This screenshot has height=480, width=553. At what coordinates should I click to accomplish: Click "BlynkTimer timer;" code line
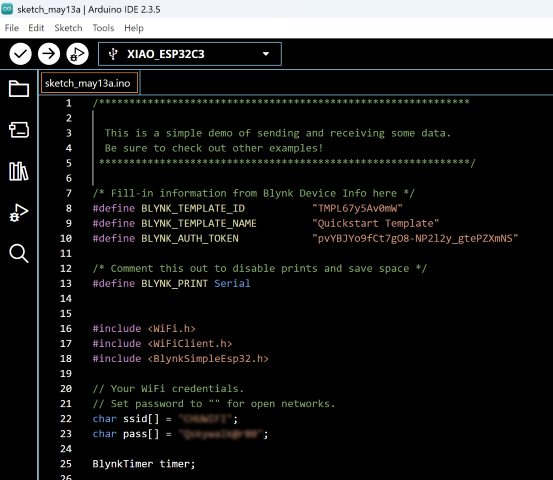point(144,464)
